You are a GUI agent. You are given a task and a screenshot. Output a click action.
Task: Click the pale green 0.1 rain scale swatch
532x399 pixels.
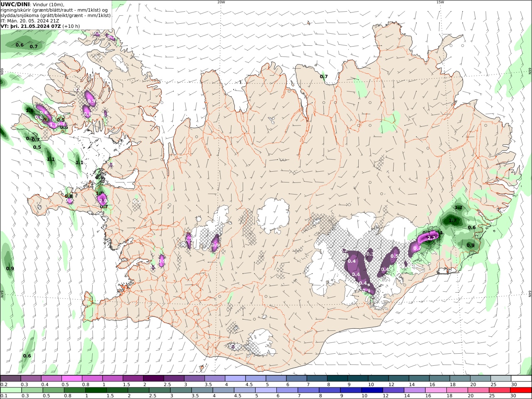pos(11,390)
